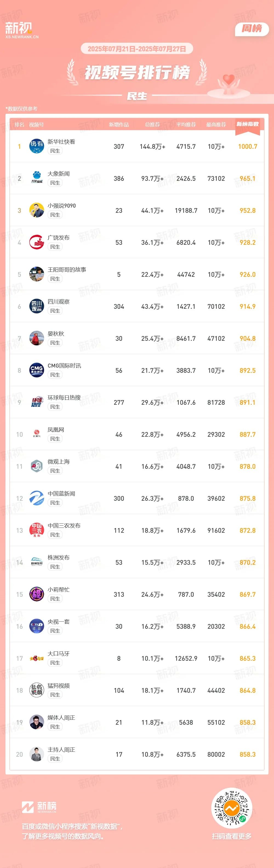The width and height of the screenshot is (274, 868).
Task: Select the 环球每日热搜 logo
Action: [36, 402]
